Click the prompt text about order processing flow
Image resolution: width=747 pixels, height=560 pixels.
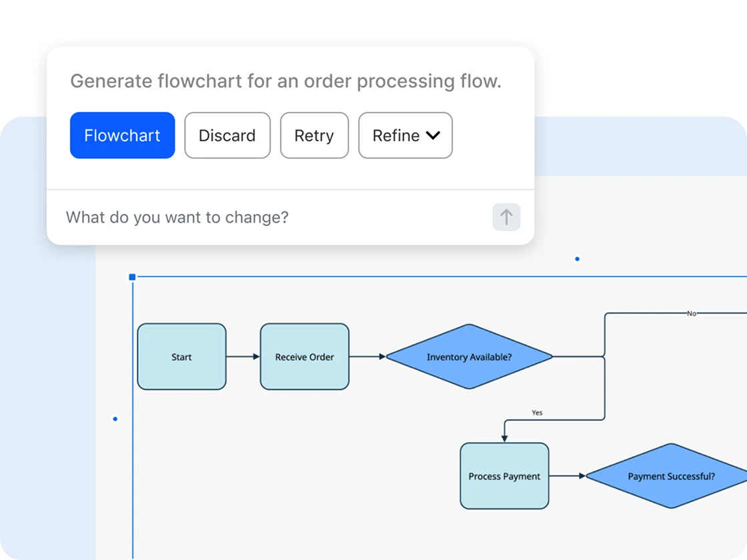click(x=285, y=81)
